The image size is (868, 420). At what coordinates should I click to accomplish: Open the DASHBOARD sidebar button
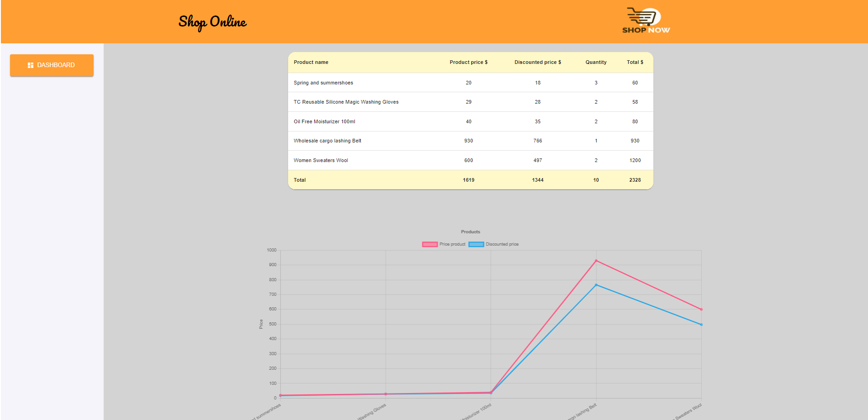(x=52, y=65)
